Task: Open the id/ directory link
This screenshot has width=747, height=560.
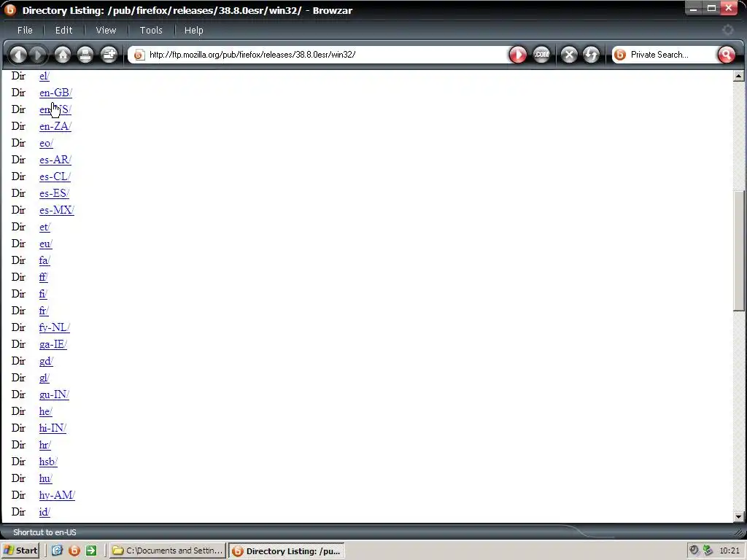Action: click(44, 512)
